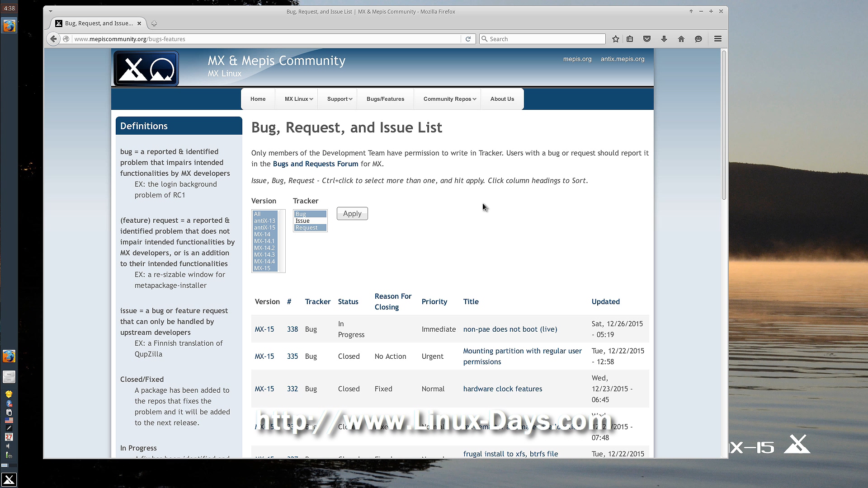Open 'hardware clock features' issue
The width and height of the screenshot is (868, 488).
[x=502, y=389]
